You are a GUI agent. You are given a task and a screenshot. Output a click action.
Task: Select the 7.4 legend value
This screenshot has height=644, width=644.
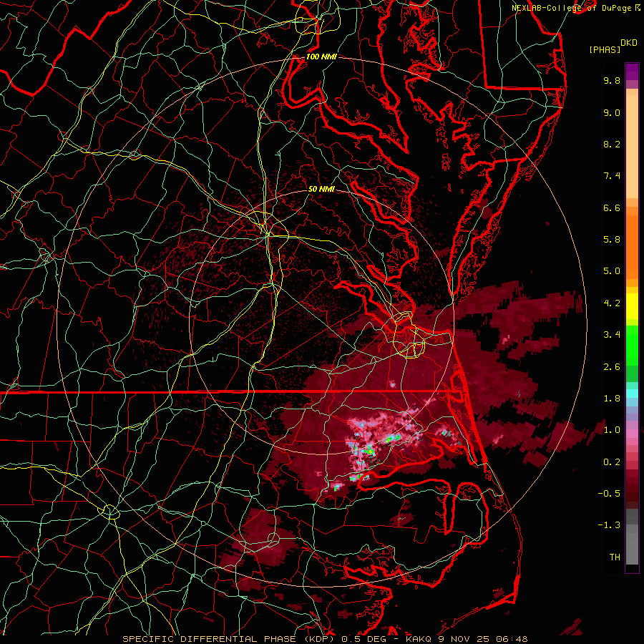tap(612, 176)
